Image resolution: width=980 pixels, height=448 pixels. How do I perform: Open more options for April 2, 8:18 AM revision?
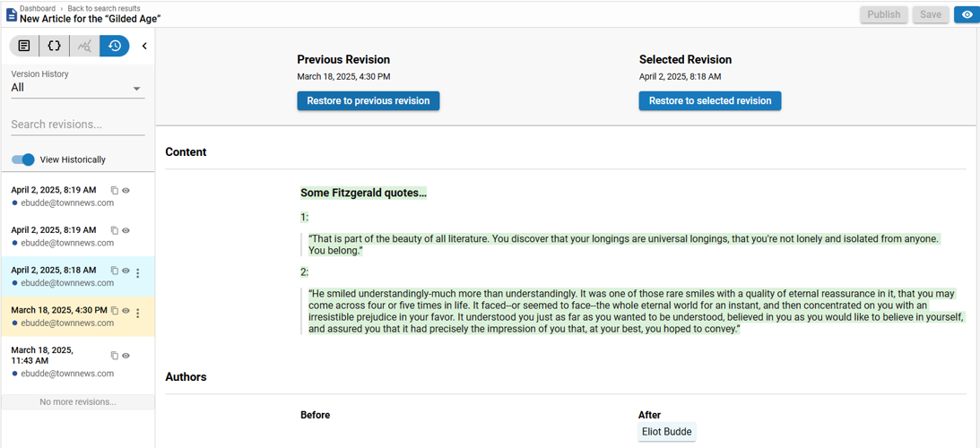pos(138,272)
